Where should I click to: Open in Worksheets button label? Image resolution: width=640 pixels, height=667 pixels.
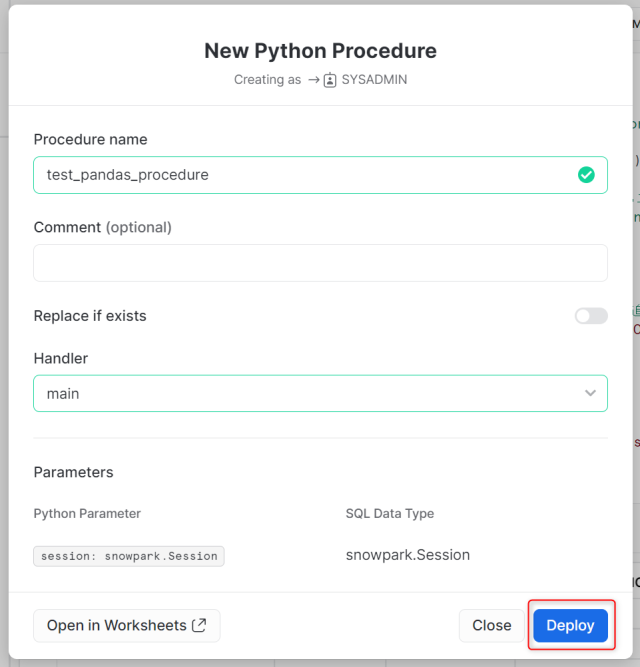click(x=116, y=625)
